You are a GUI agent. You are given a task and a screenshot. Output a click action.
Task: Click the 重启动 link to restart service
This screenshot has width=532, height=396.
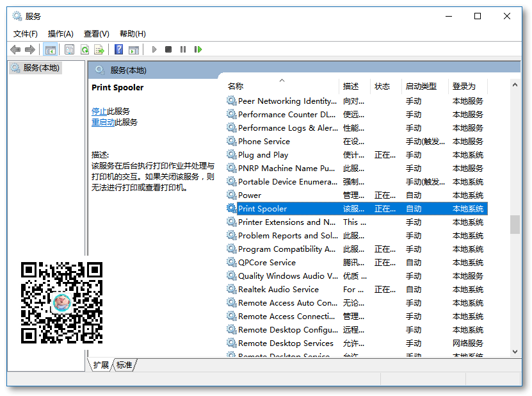coord(103,122)
